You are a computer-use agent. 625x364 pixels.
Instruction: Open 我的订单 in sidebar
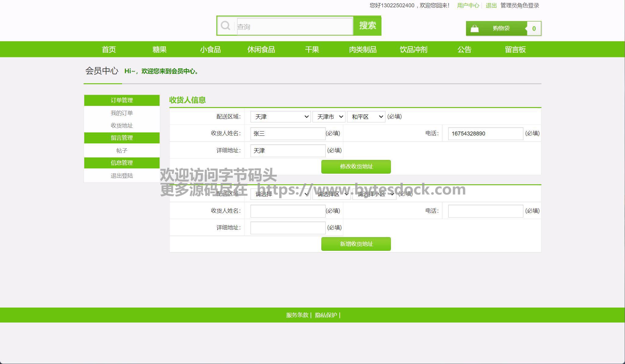121,113
